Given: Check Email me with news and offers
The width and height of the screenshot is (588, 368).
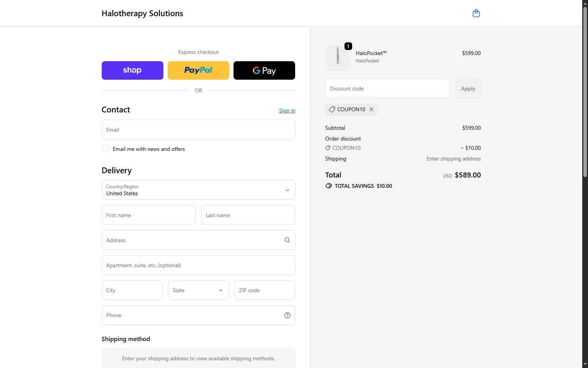Looking at the screenshot, I should point(105,149).
